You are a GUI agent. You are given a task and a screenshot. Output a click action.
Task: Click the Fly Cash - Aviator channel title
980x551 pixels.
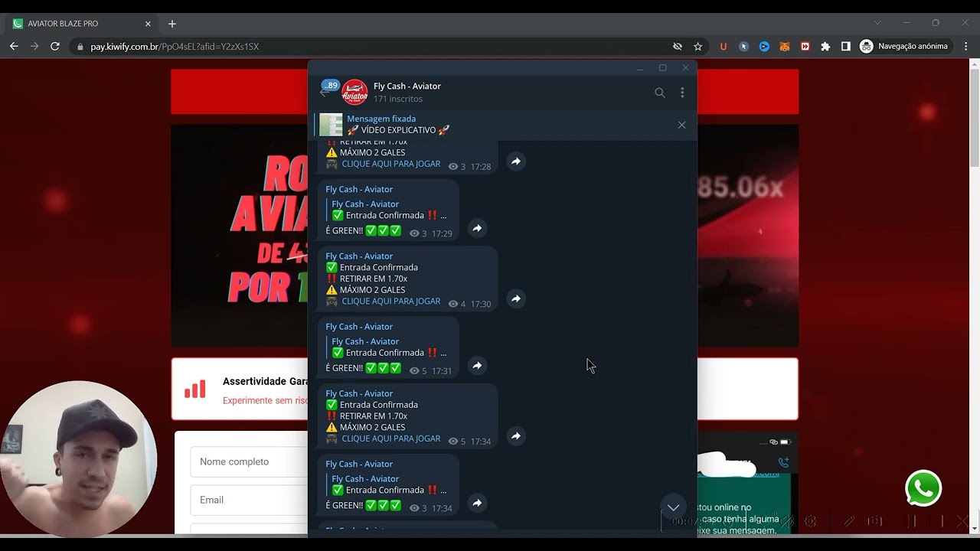[407, 86]
